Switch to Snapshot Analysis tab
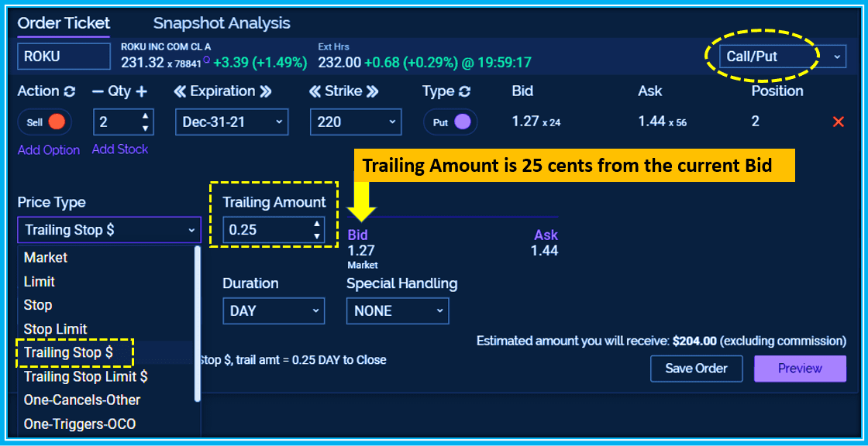The width and height of the screenshot is (868, 446). tap(222, 23)
